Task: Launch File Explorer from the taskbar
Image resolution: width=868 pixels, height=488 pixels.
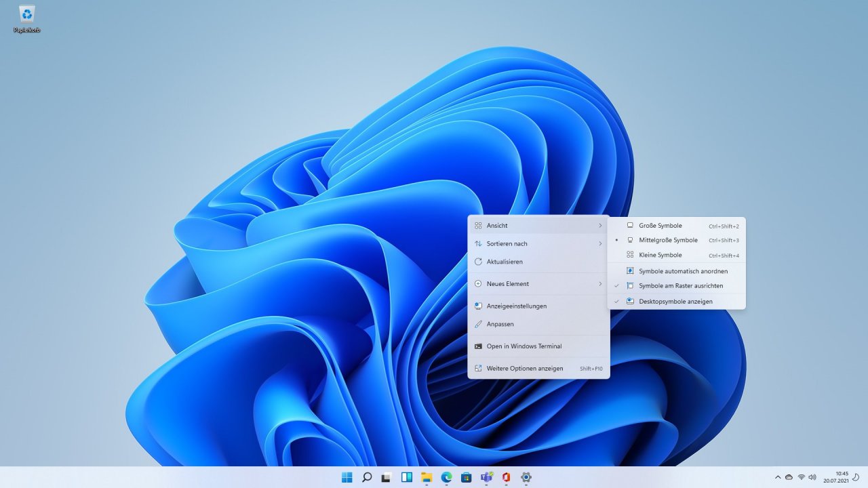Action: pyautogui.click(x=427, y=477)
